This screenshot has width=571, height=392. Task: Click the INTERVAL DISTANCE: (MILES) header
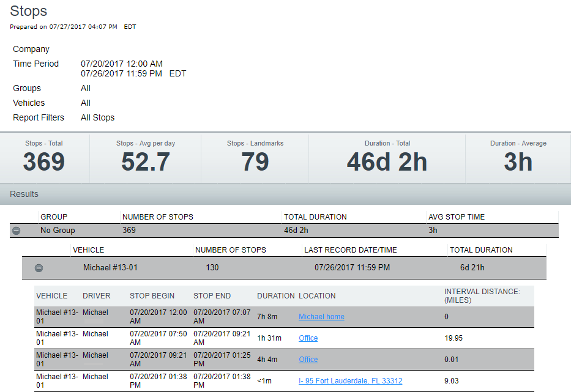coord(482,296)
